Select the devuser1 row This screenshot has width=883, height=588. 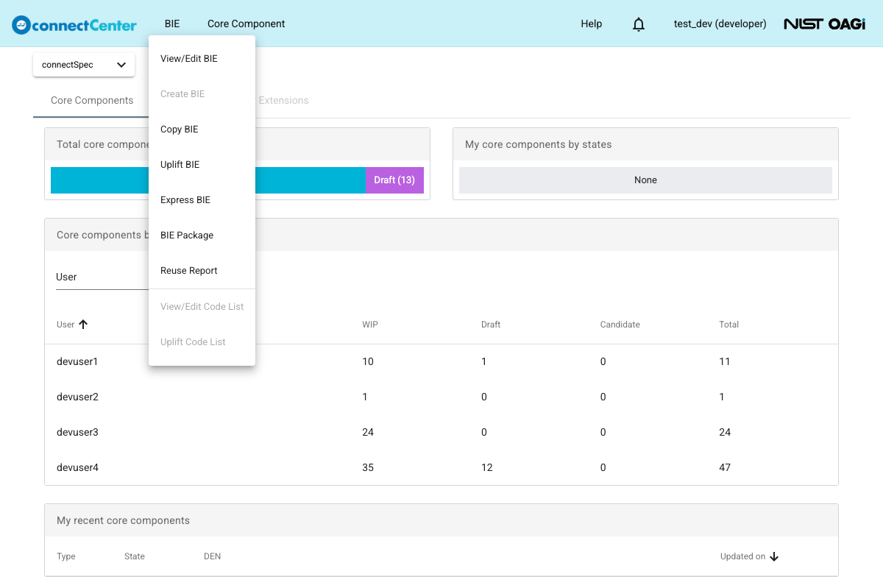[x=441, y=361]
